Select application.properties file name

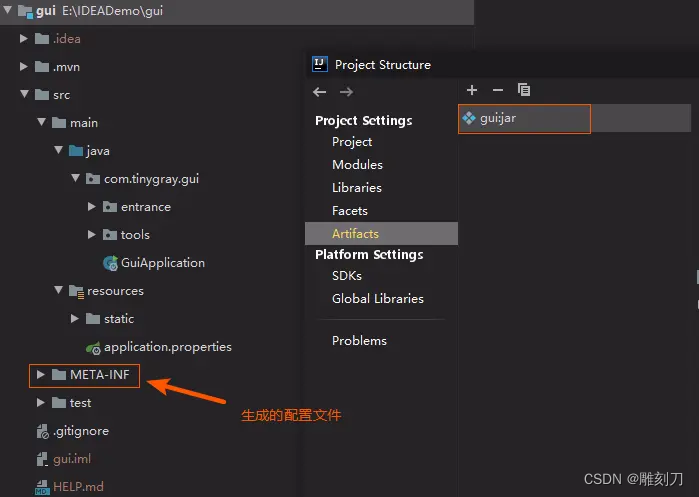[x=168, y=347]
